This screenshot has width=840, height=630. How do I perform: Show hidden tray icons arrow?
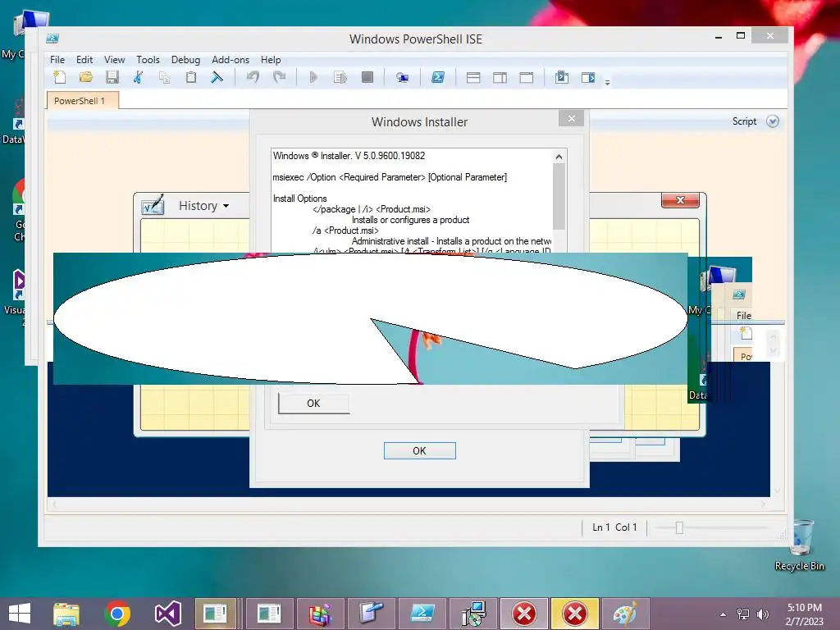tap(724, 614)
